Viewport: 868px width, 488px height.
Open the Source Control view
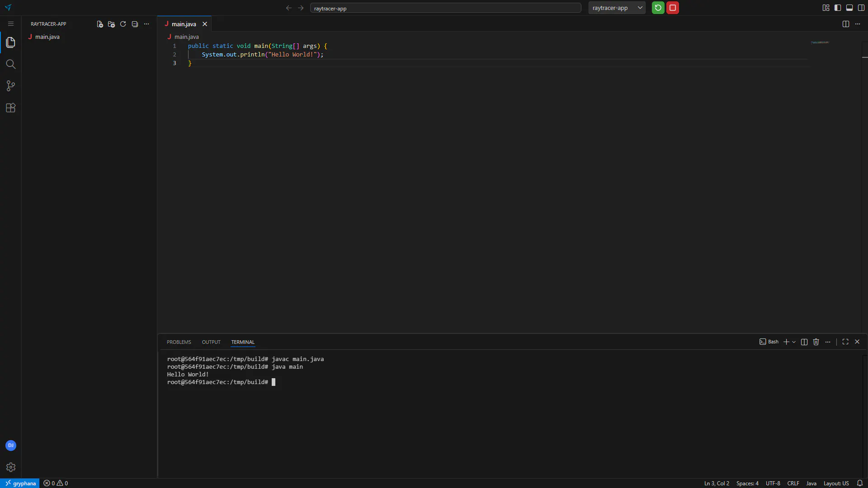pos(10,86)
